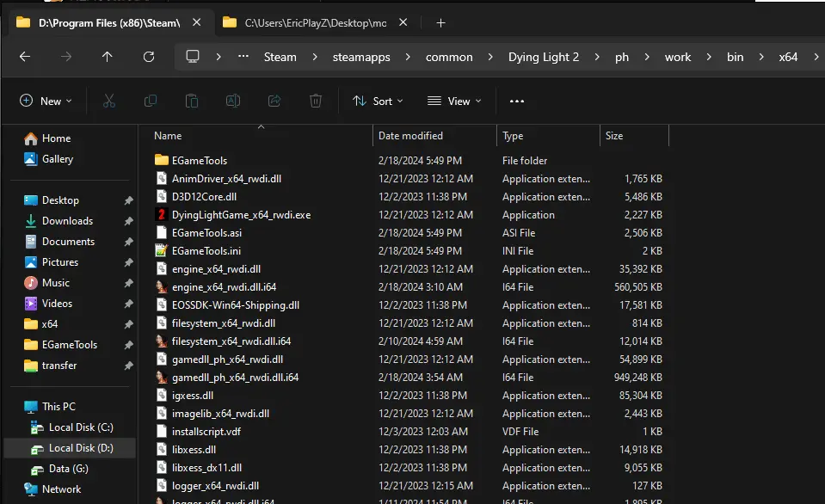The height and width of the screenshot is (504, 825).
Task: Select Local Disk (D:) in sidebar
Action: [x=70, y=448]
